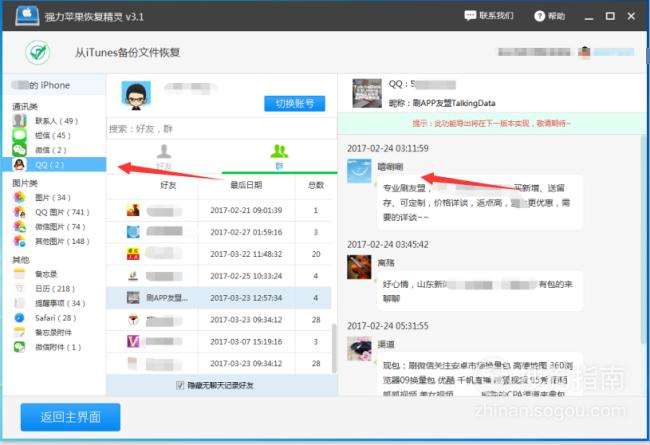Minimize the application window

point(589,17)
